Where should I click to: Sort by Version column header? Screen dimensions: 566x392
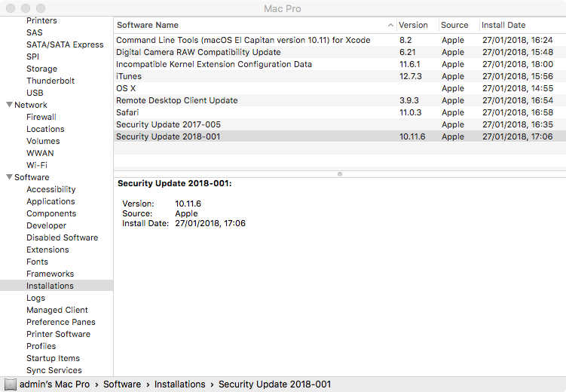coord(413,25)
